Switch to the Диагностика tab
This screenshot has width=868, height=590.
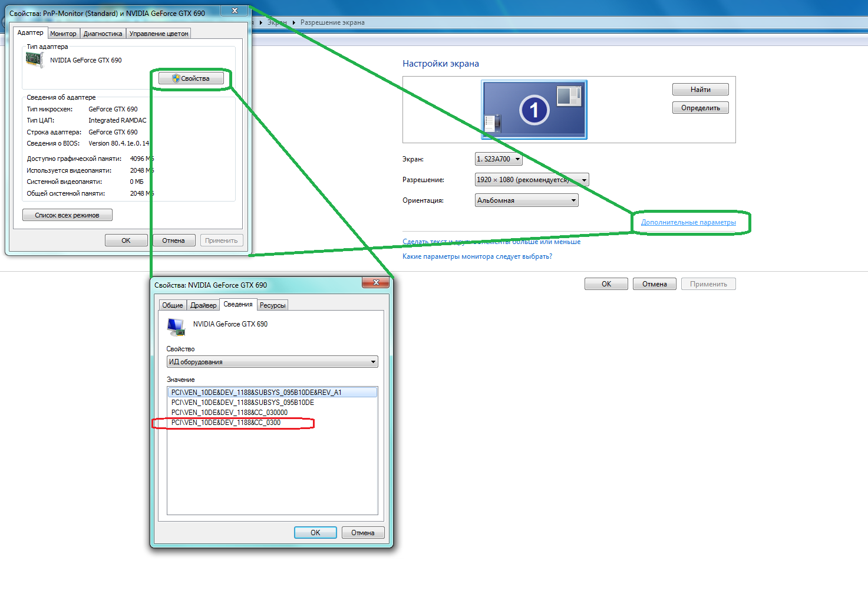tap(103, 34)
